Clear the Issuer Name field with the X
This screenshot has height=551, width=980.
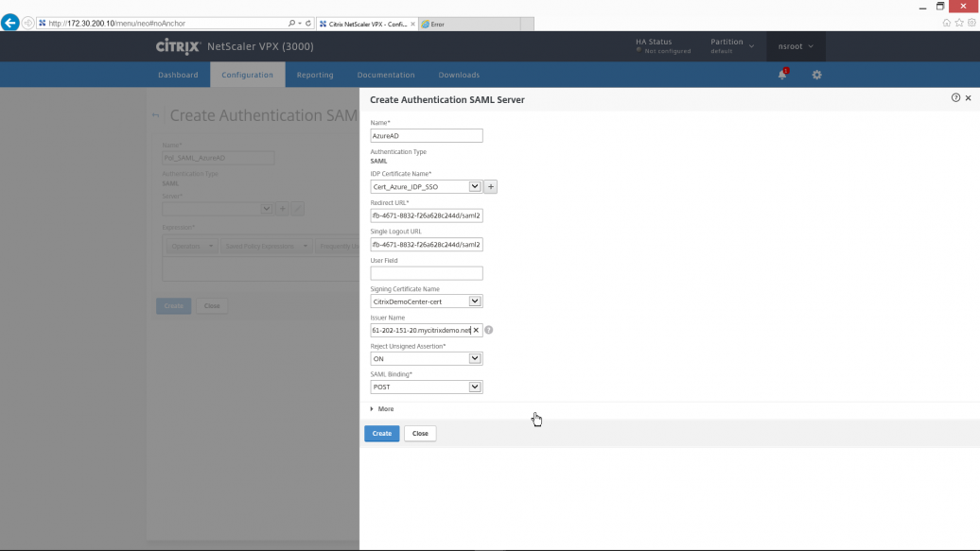(x=476, y=330)
